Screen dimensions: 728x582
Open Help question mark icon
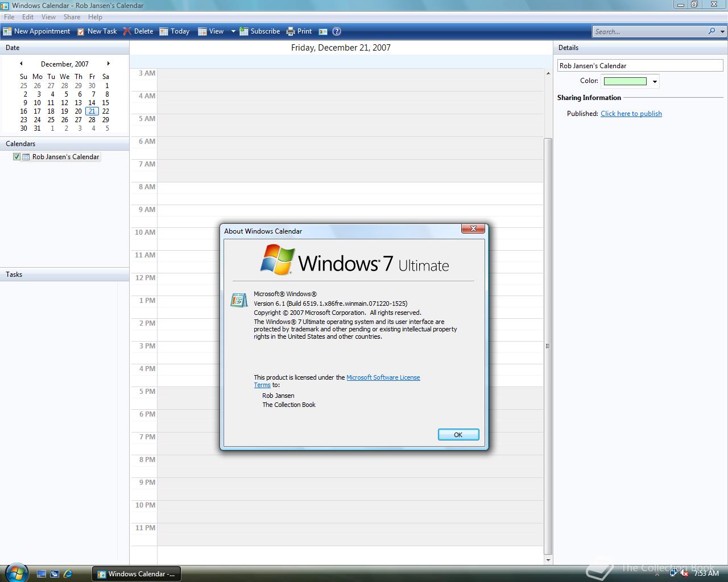click(x=337, y=32)
